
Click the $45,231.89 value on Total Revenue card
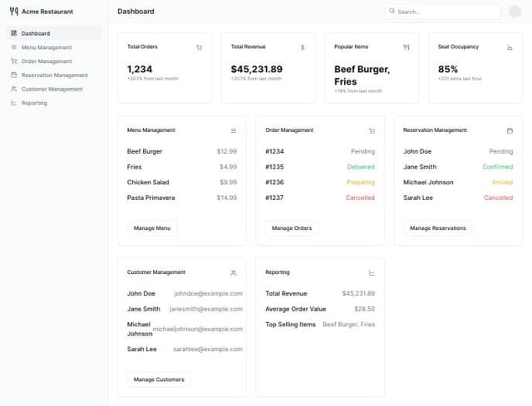coord(257,69)
